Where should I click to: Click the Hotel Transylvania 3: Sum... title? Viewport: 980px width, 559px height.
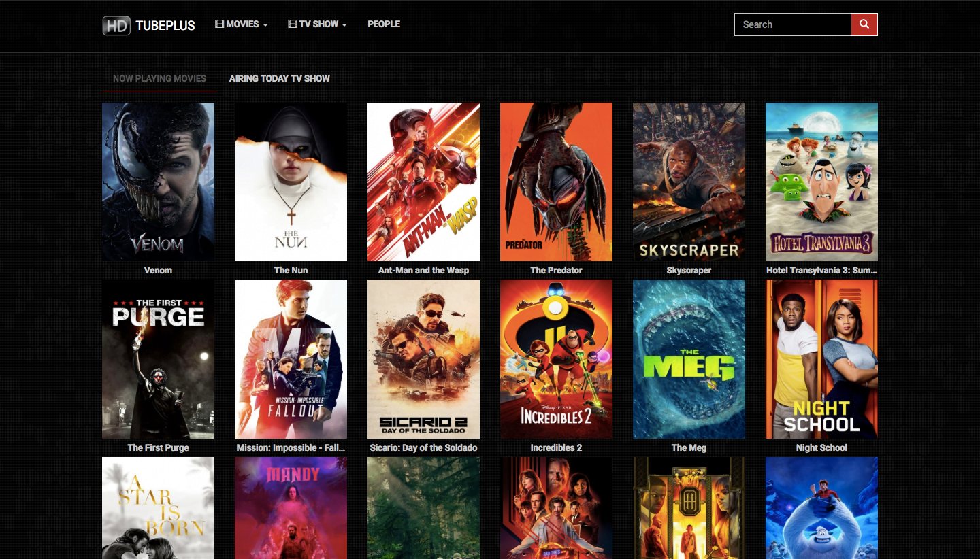[821, 270]
